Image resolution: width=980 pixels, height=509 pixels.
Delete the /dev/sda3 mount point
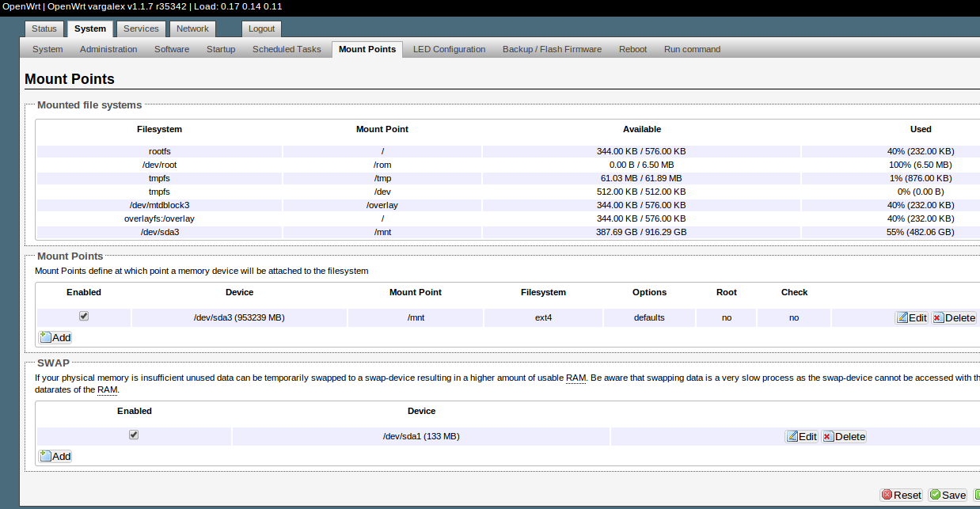[x=954, y=317]
